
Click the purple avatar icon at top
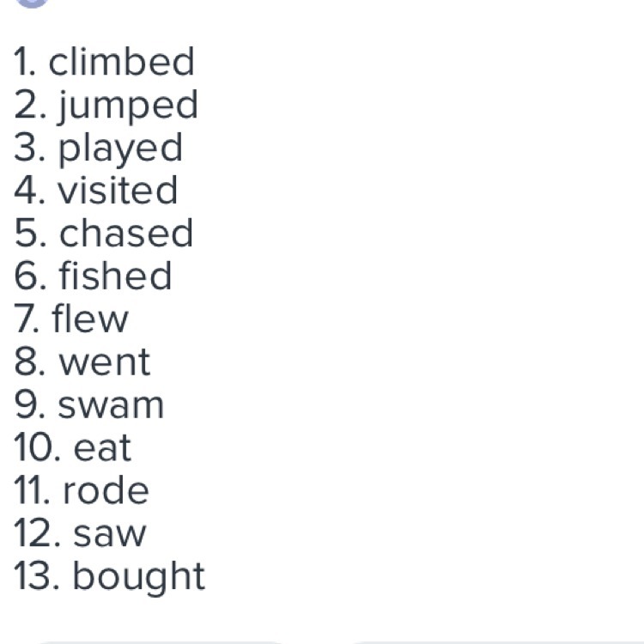click(x=32, y=3)
